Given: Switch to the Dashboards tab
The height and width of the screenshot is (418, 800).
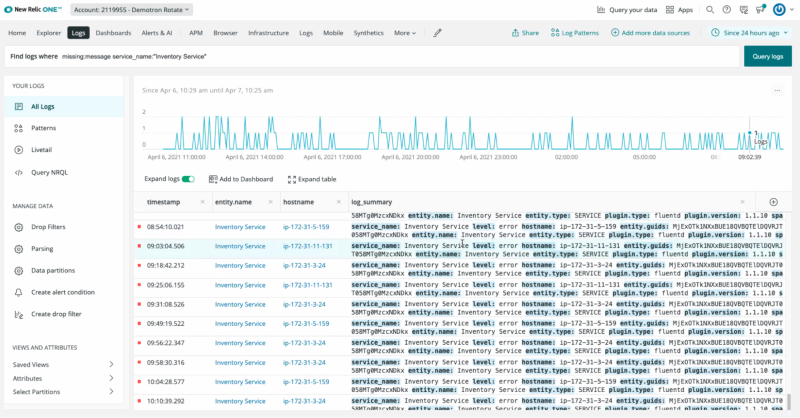Looking at the screenshot, I should 113,33.
